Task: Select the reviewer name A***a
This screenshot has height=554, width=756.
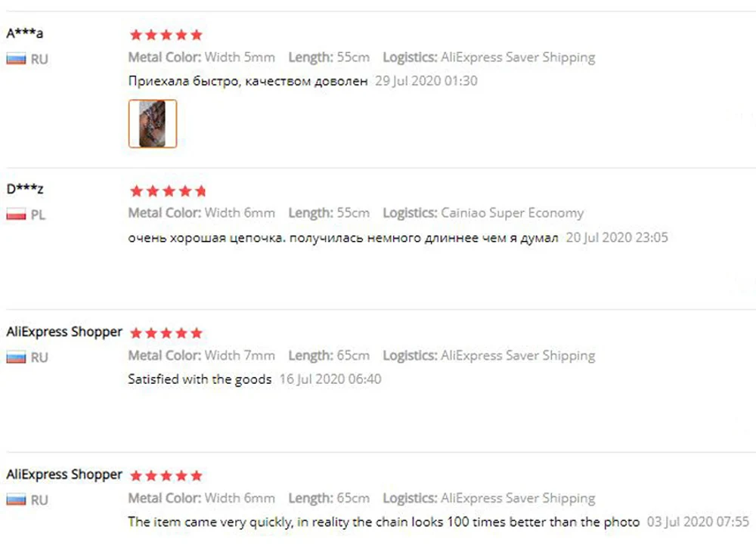Action: coord(25,33)
